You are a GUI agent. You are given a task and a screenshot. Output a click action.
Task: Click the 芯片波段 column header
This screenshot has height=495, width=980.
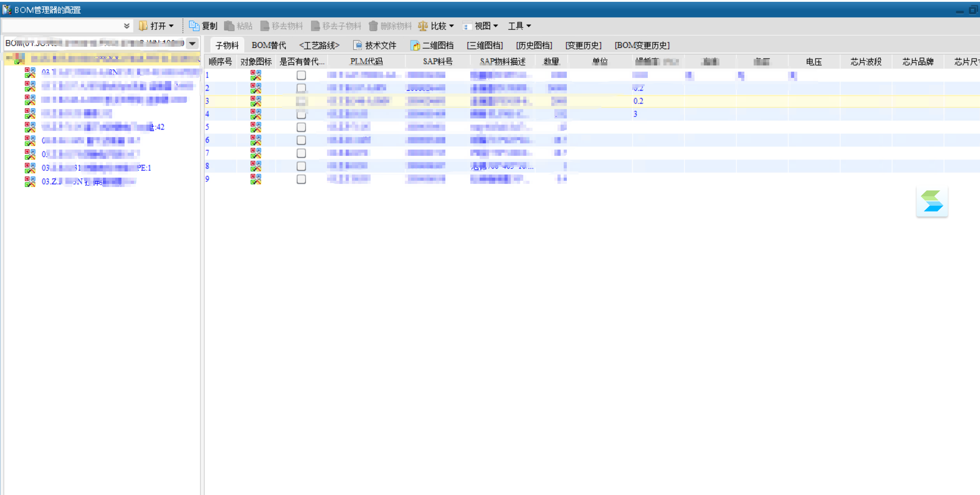[x=866, y=62]
